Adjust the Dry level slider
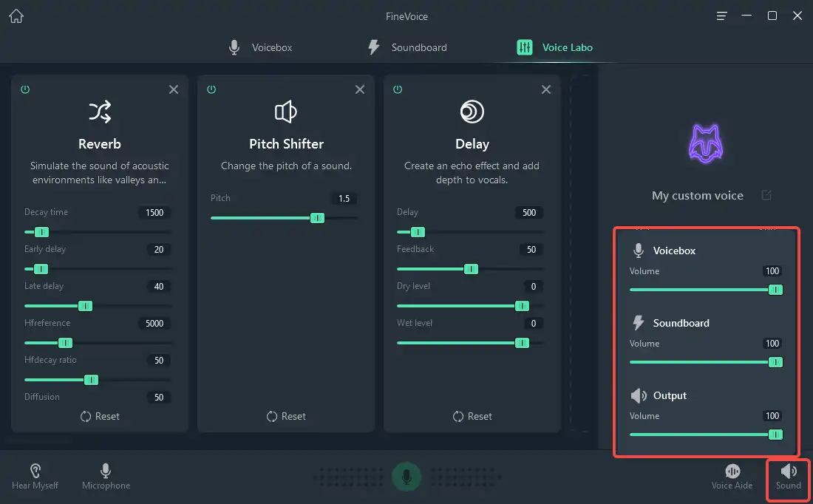 470,306
